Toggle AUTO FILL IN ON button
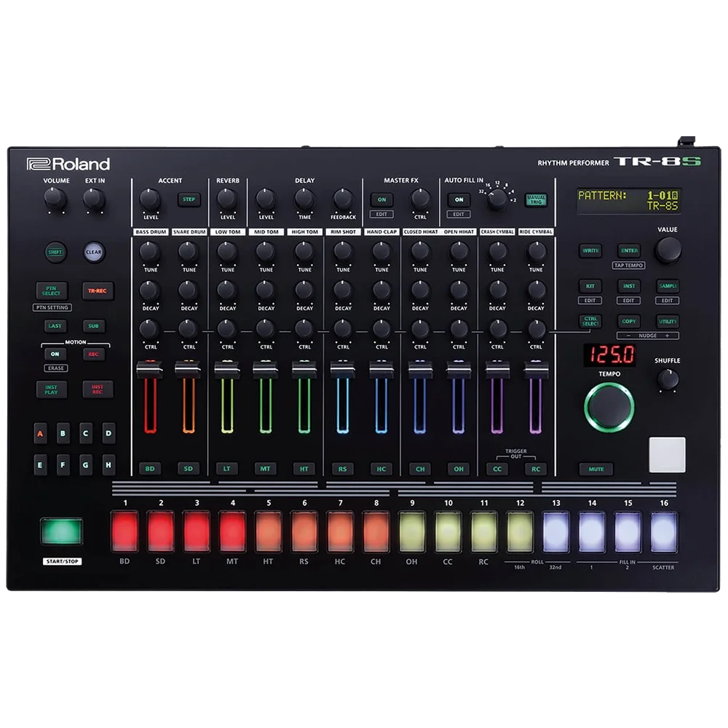The image size is (728, 728). point(459,199)
